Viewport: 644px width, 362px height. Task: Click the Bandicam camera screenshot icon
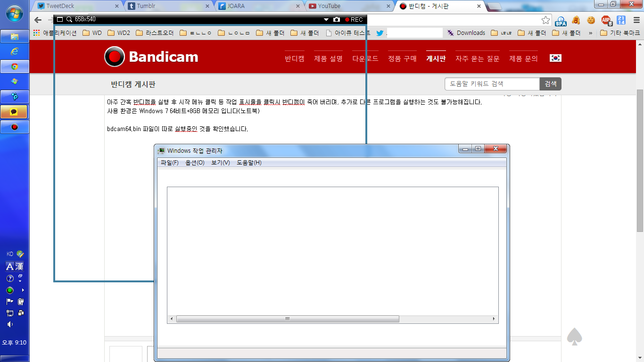[x=337, y=19]
